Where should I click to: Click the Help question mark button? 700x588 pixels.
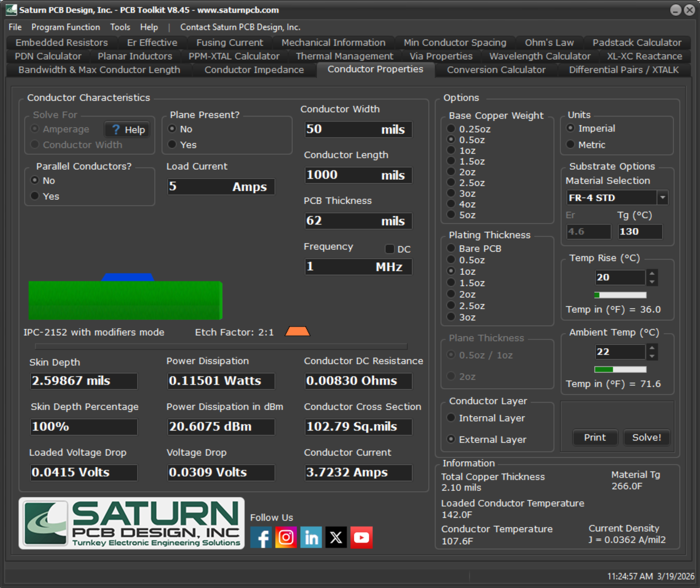tap(127, 130)
